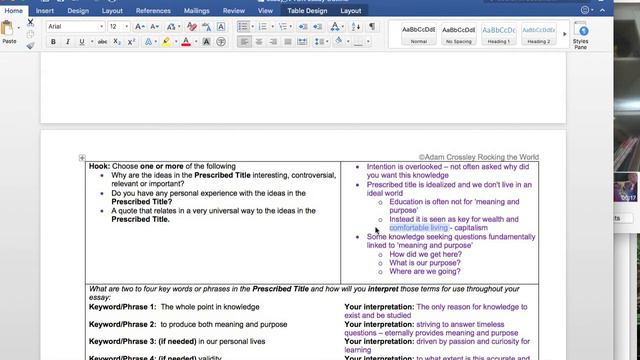
Task: Open the Table Design tab
Action: pyautogui.click(x=307, y=11)
